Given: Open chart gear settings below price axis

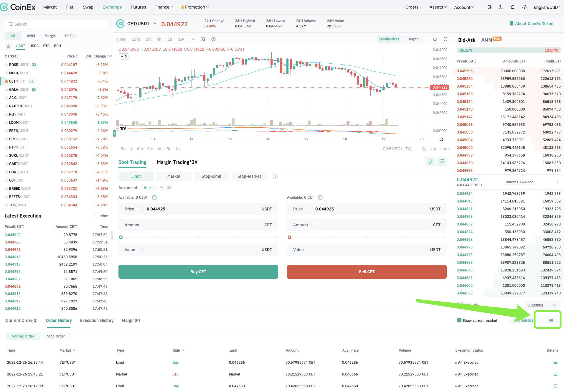Looking at the screenshot, I should click(441, 139).
